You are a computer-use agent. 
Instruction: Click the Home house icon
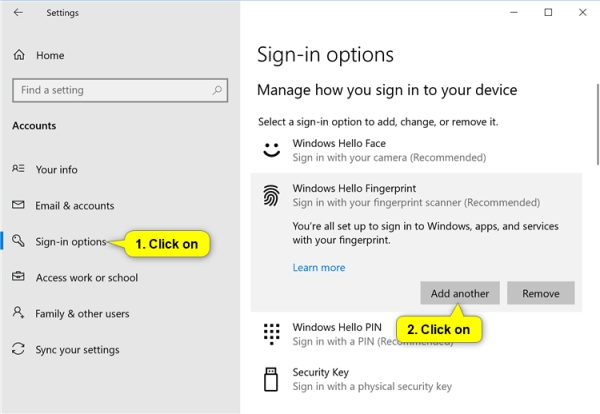tap(19, 55)
